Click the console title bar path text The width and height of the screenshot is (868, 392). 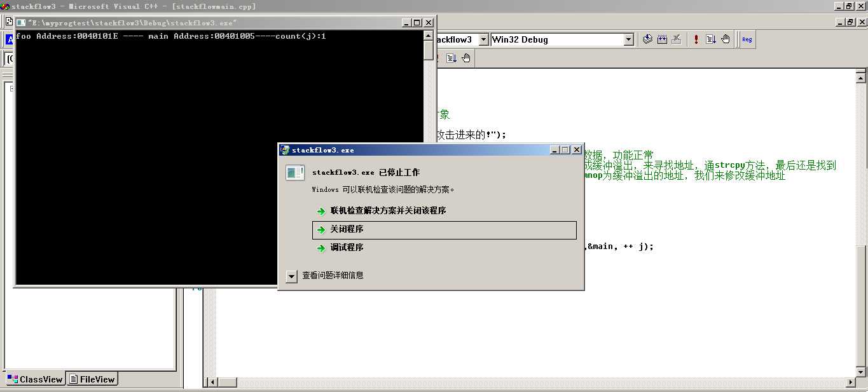132,22
